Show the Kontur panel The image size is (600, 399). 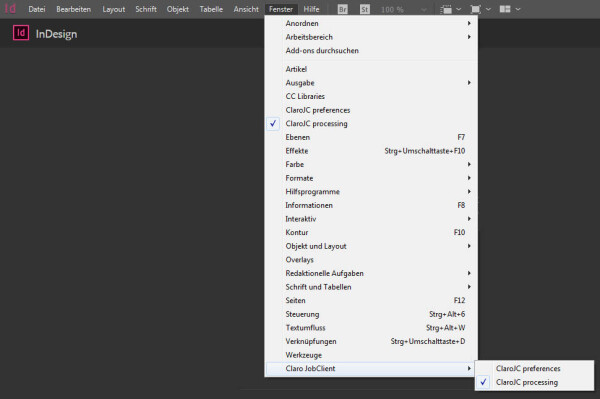(371, 233)
